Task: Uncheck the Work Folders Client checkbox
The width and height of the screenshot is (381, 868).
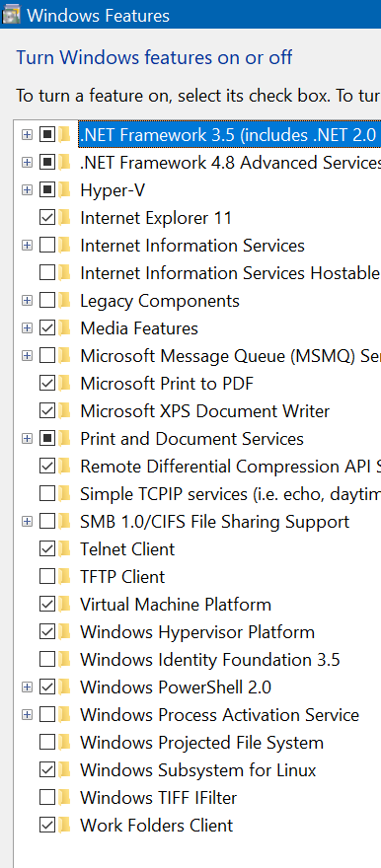Action: (x=47, y=826)
